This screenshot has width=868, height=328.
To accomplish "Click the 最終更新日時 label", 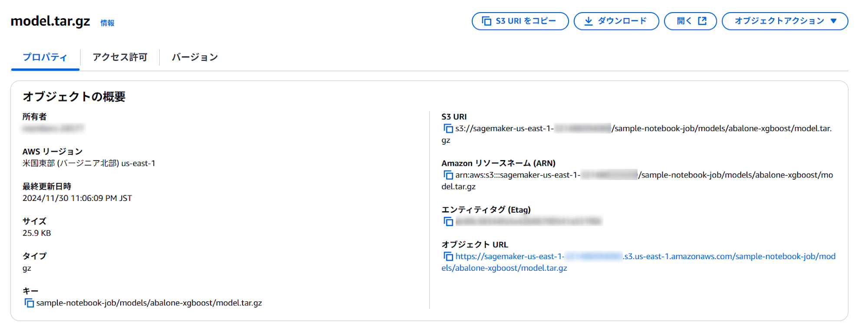I will pos(47,186).
